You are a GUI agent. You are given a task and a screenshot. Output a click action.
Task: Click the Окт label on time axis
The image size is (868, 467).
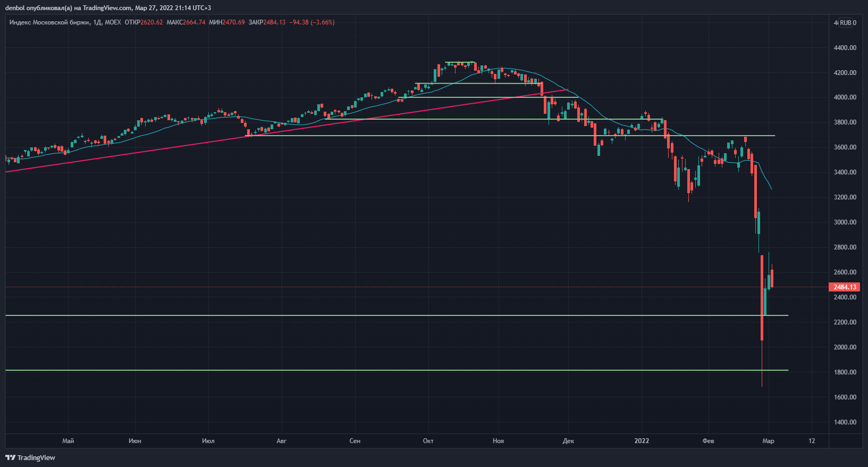click(428, 441)
